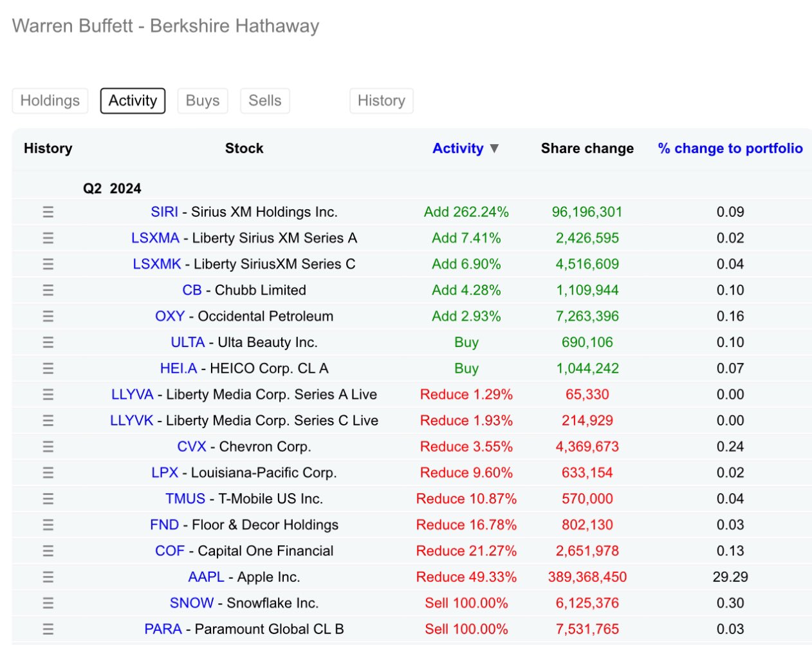The height and width of the screenshot is (645, 812).
Task: Open the OXY ticker link
Action: coord(170,316)
